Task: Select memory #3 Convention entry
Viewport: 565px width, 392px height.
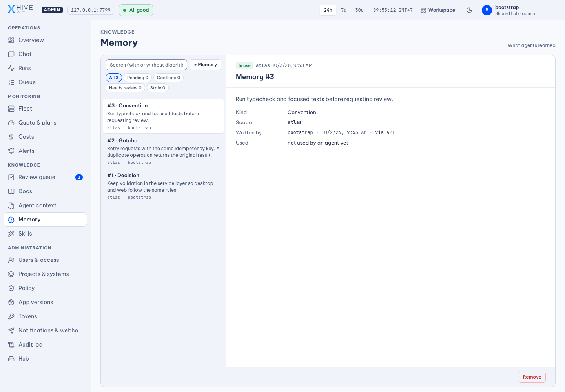Action: (164, 116)
